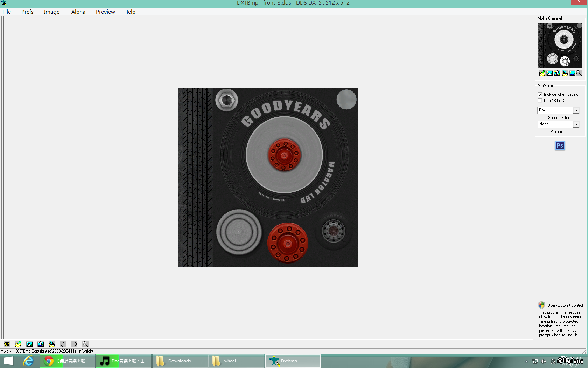
Task: Open the None processing dropdown
Action: [576, 124]
